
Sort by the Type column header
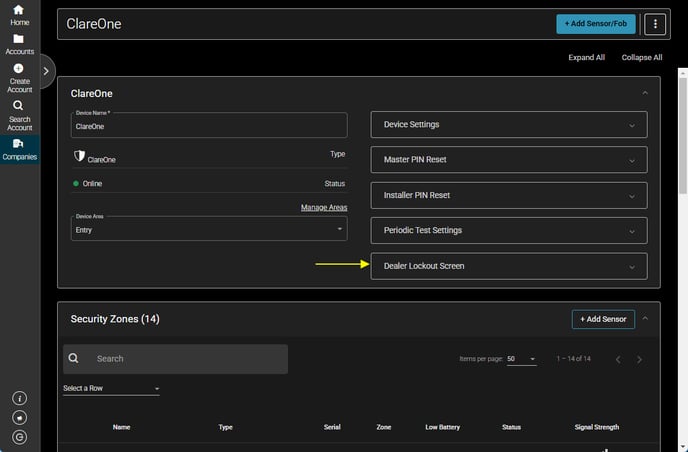[226, 427]
